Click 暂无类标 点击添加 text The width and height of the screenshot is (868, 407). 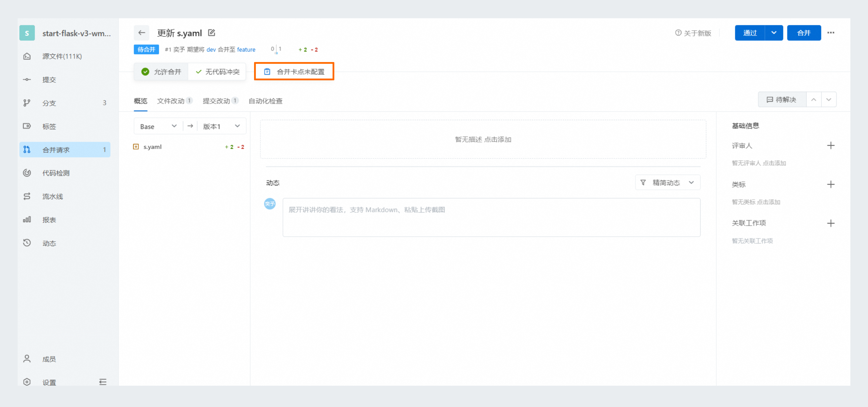coord(756,202)
